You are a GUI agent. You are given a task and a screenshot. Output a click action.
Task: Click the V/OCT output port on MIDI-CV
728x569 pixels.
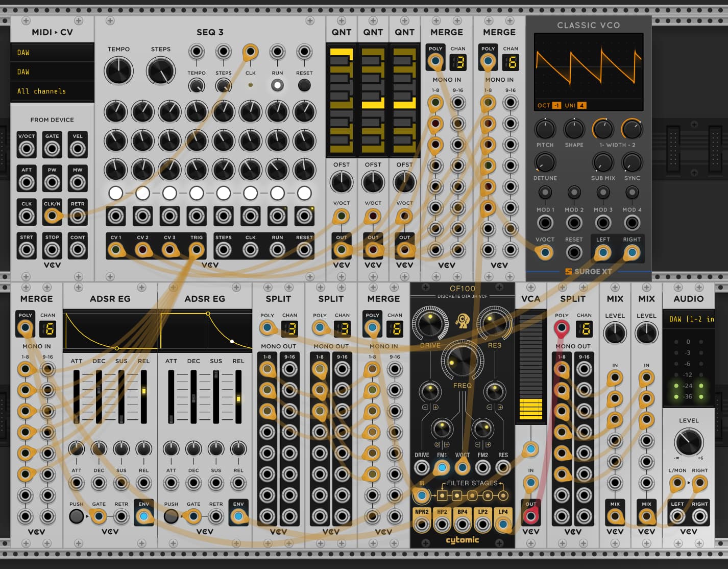pyautogui.click(x=27, y=149)
